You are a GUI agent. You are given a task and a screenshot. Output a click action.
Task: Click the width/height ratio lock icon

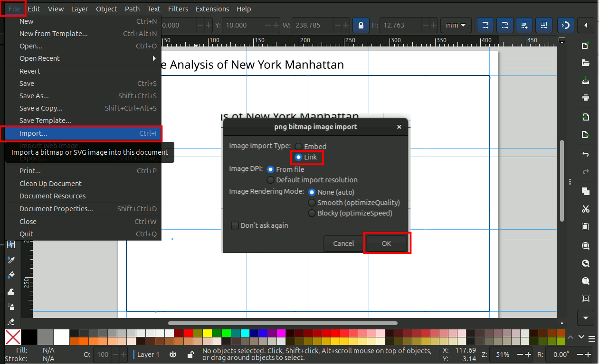pyautogui.click(x=361, y=25)
